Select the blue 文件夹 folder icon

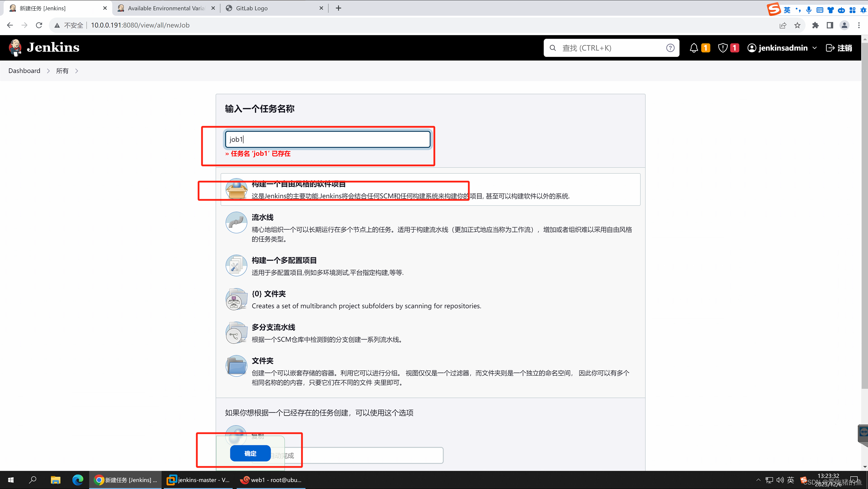[x=236, y=366]
